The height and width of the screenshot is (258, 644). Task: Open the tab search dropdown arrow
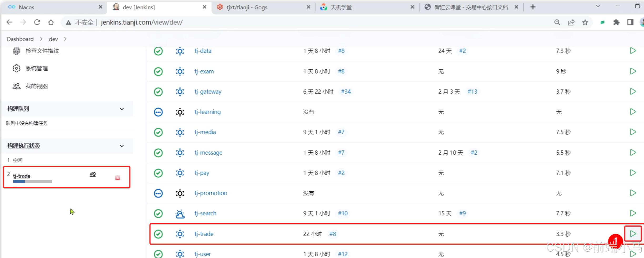[598, 6]
